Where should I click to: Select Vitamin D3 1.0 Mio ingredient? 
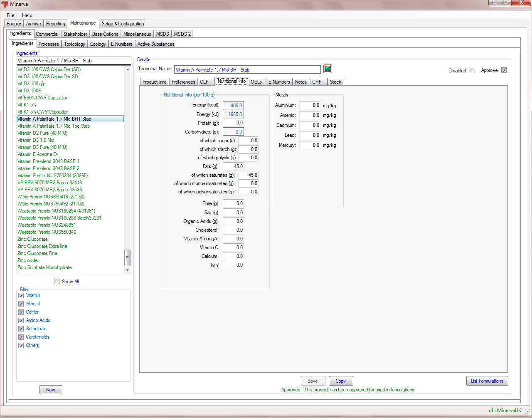(36, 140)
